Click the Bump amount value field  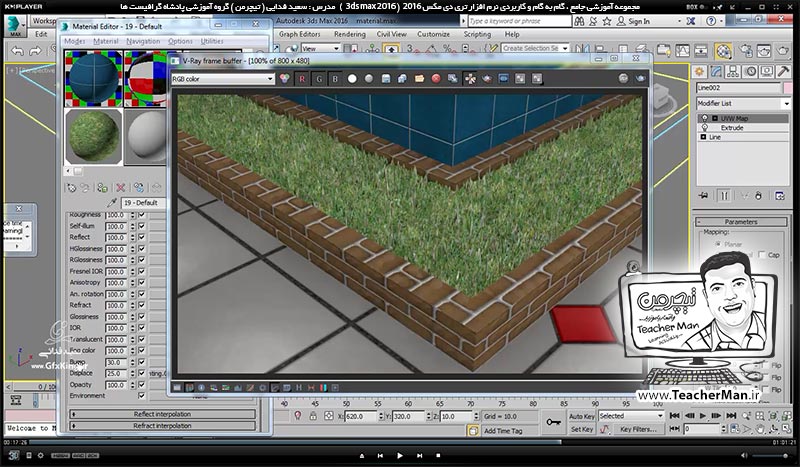tap(117, 362)
